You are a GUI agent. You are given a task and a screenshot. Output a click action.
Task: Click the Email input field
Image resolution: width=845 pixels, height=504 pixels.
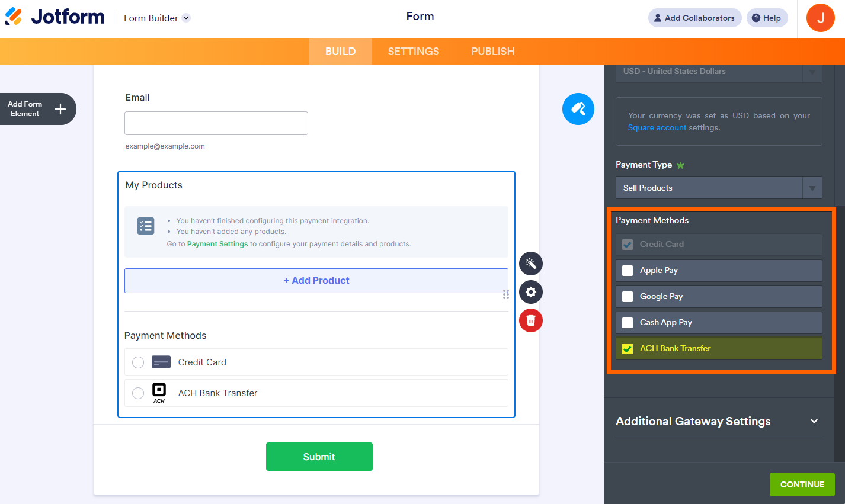(x=216, y=123)
